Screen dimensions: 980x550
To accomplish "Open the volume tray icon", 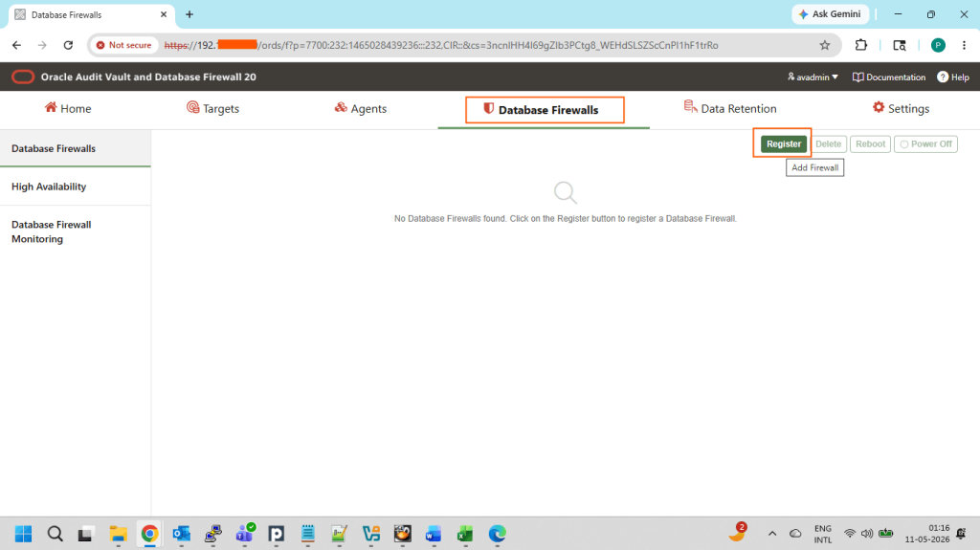I will [866, 534].
